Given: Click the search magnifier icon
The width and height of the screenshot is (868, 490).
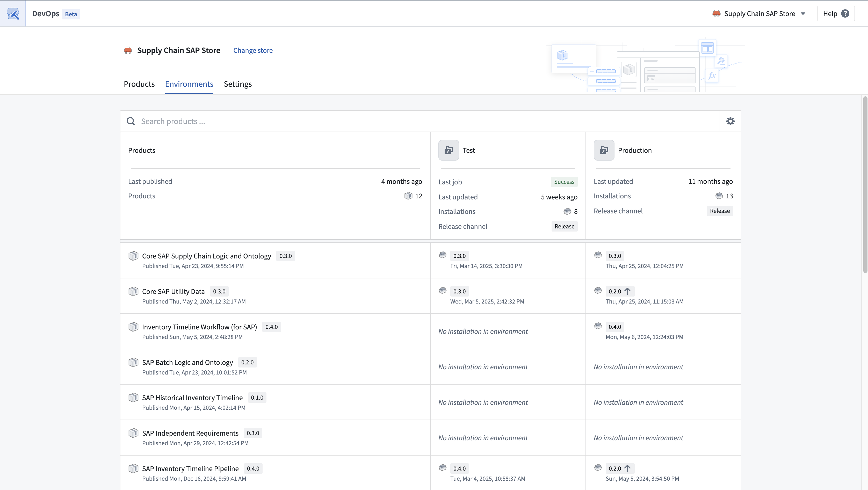Looking at the screenshot, I should point(131,121).
